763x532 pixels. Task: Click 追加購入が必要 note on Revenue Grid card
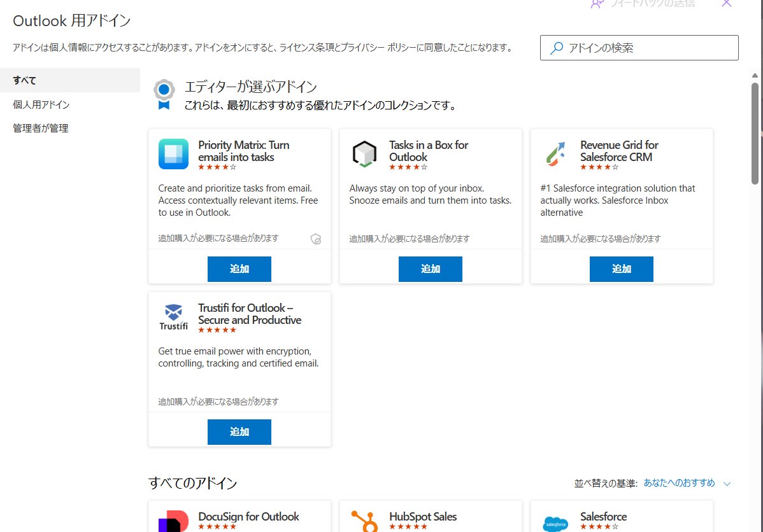(x=601, y=239)
